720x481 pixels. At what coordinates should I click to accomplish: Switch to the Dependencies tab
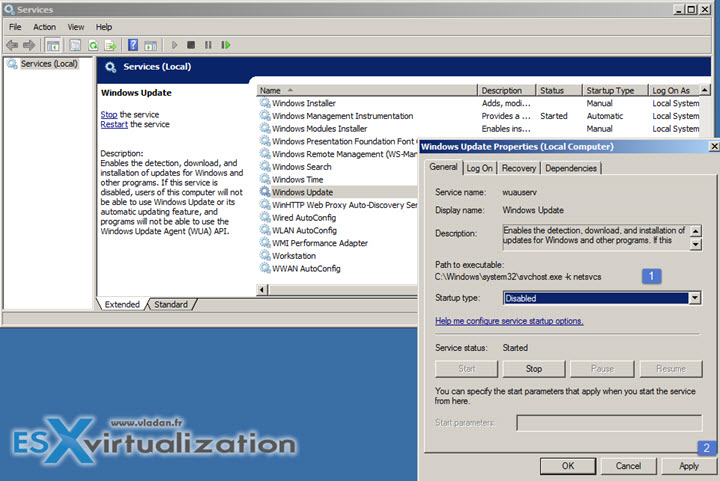tap(571, 168)
